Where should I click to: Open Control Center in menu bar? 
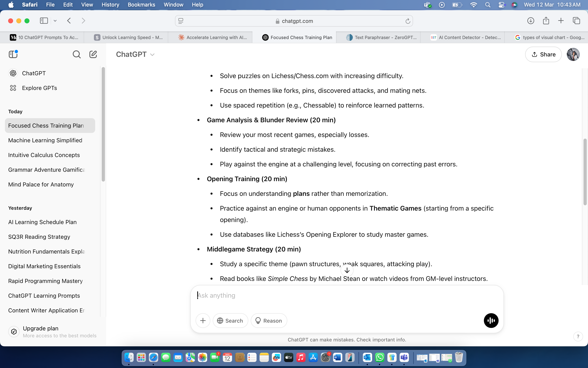coord(501,5)
